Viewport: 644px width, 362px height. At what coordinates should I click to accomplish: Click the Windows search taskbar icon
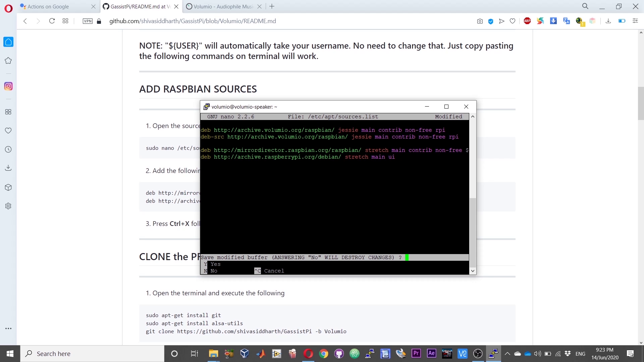(x=28, y=353)
